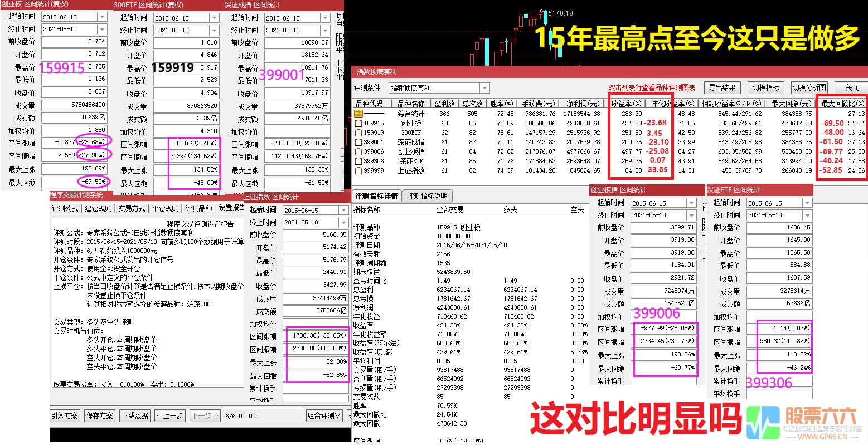Screen dimensions: 868x445
Task: Check the checkbox for 159915 创业板
Action: 357,123
